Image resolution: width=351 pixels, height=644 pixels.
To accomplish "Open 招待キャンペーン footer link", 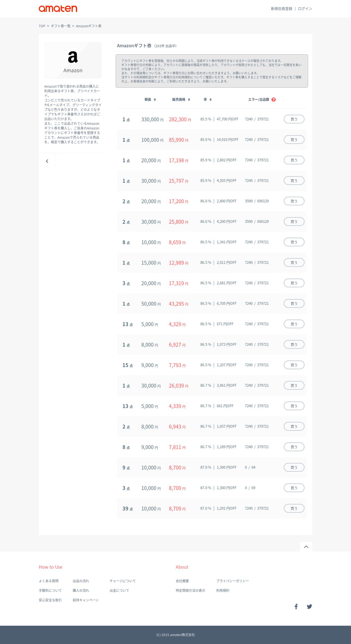I will tap(86, 600).
